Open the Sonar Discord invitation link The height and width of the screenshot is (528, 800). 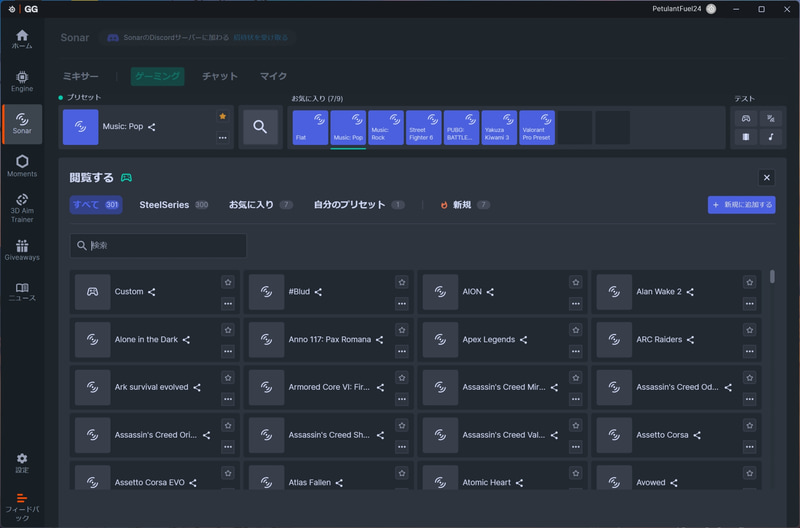(x=260, y=38)
